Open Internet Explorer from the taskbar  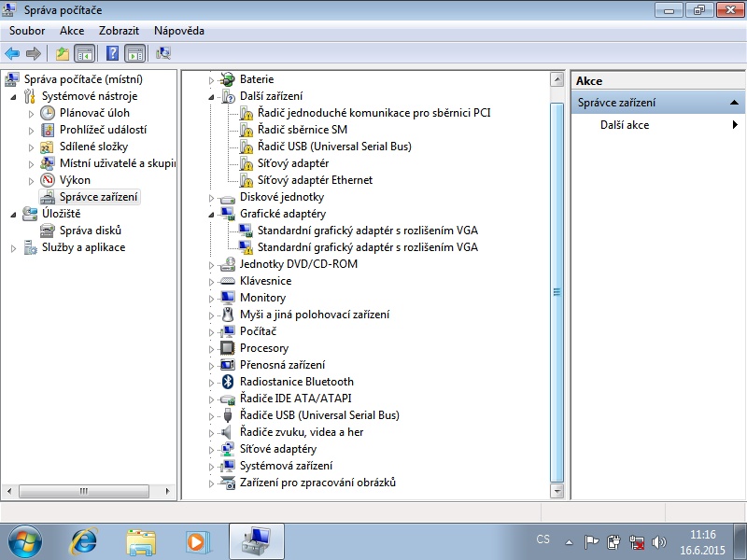pyautogui.click(x=84, y=540)
